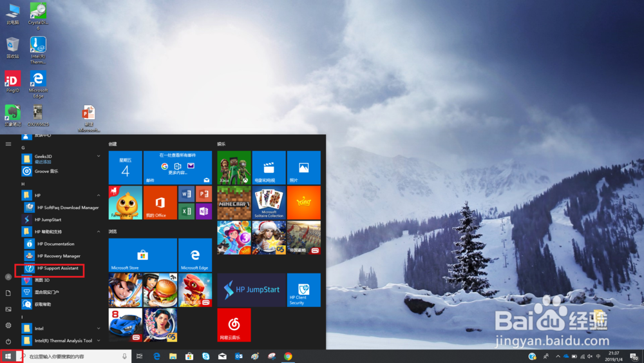Image resolution: width=644 pixels, height=363 pixels.
Task: Open HP Documentation in the app list
Action: pyautogui.click(x=56, y=244)
